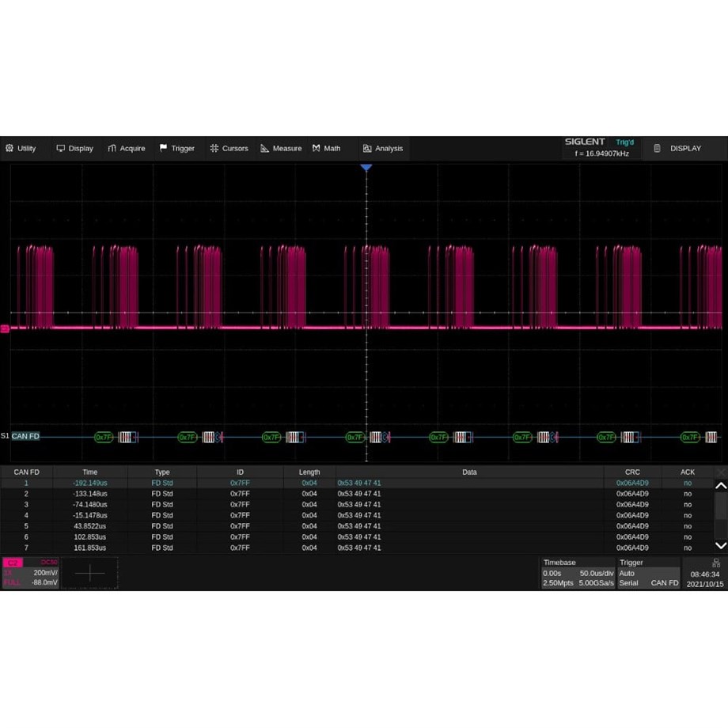728x728 pixels.
Task: Click the Acquire waveform icon
Action: (x=112, y=148)
